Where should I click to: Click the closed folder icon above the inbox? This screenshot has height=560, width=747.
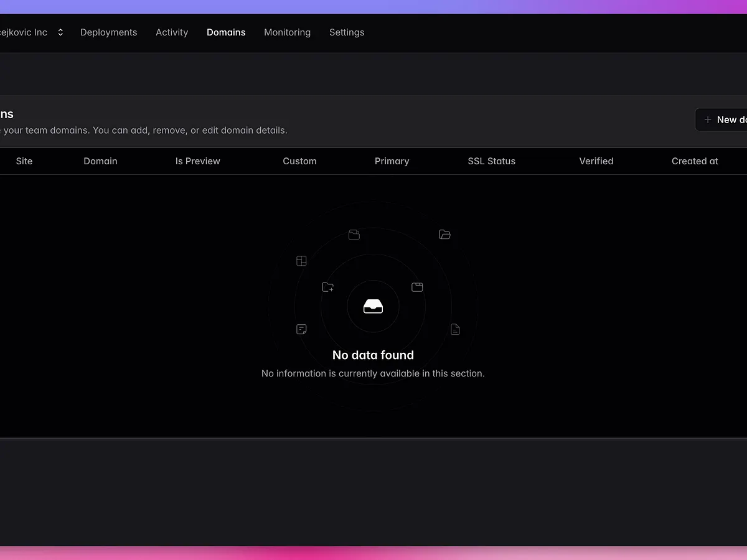click(354, 235)
